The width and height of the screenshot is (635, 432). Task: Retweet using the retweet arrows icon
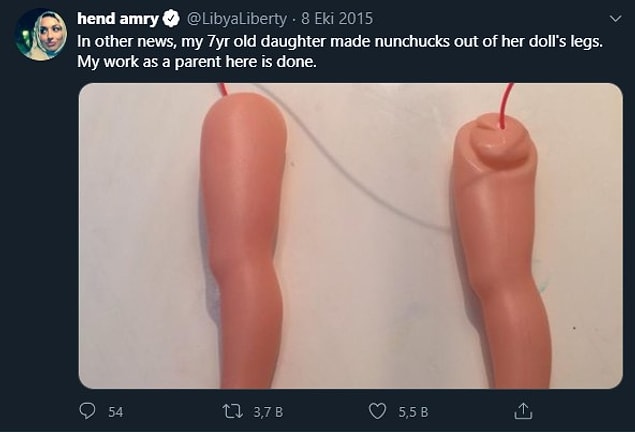(232, 411)
